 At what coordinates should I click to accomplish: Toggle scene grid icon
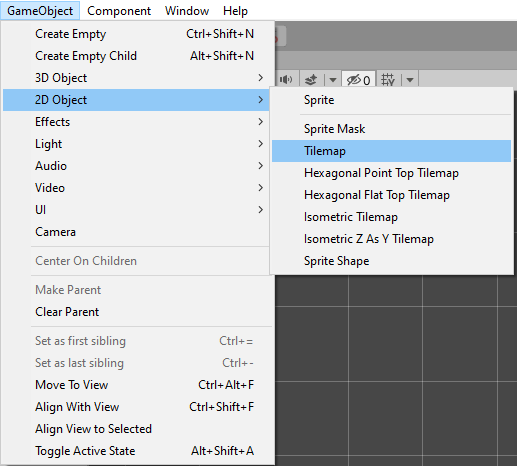click(388, 80)
